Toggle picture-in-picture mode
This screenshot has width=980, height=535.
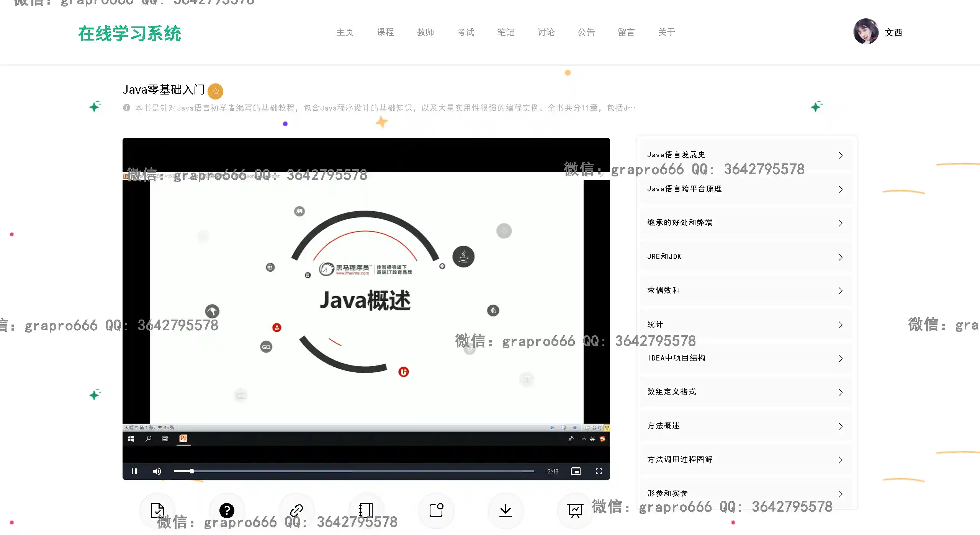click(576, 471)
